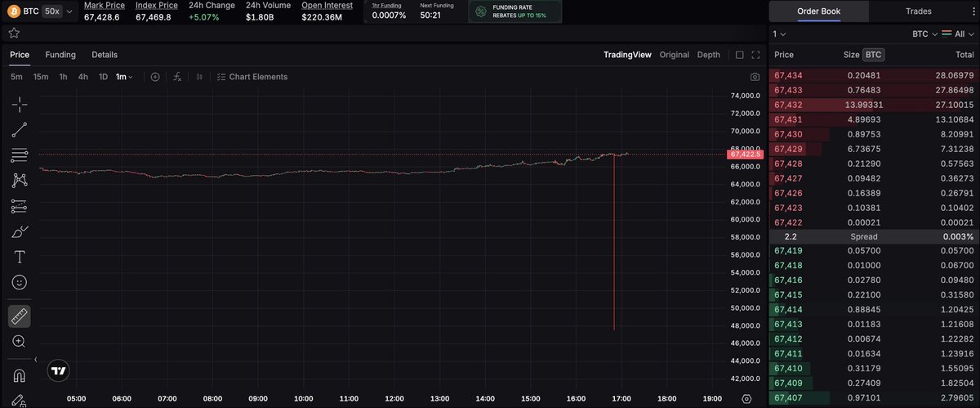Open the 50x leverage selector

click(x=51, y=11)
